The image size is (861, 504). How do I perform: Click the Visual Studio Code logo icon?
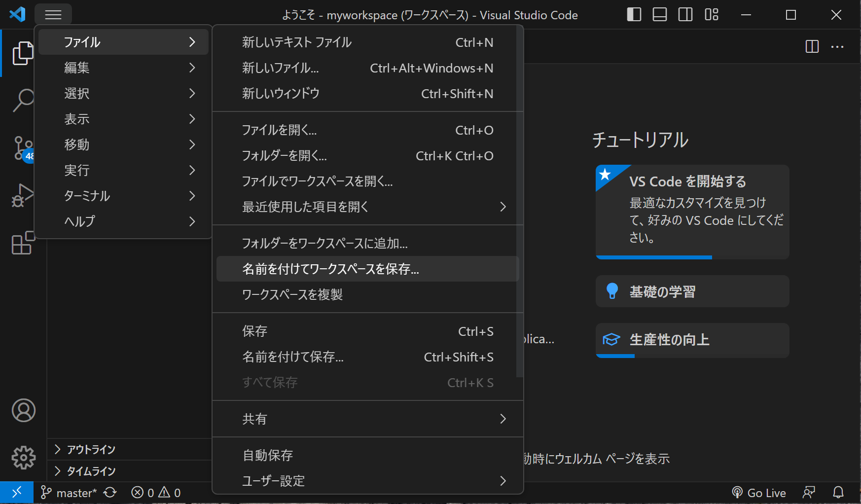(x=17, y=14)
